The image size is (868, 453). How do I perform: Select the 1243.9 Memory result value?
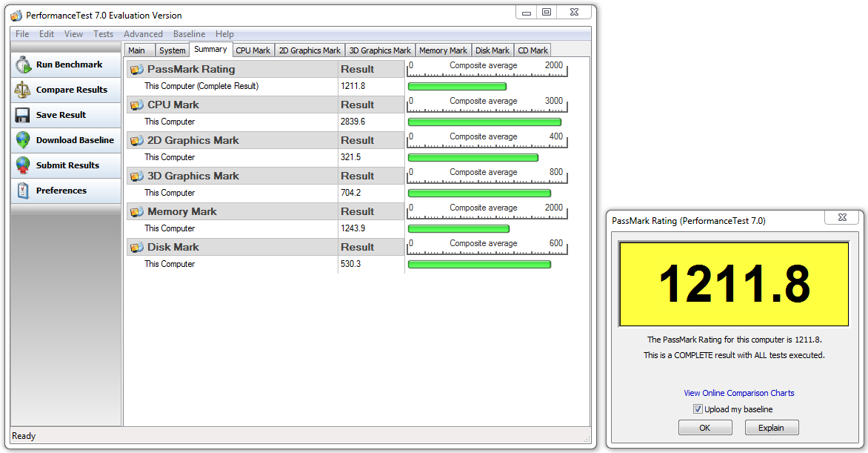pos(353,228)
